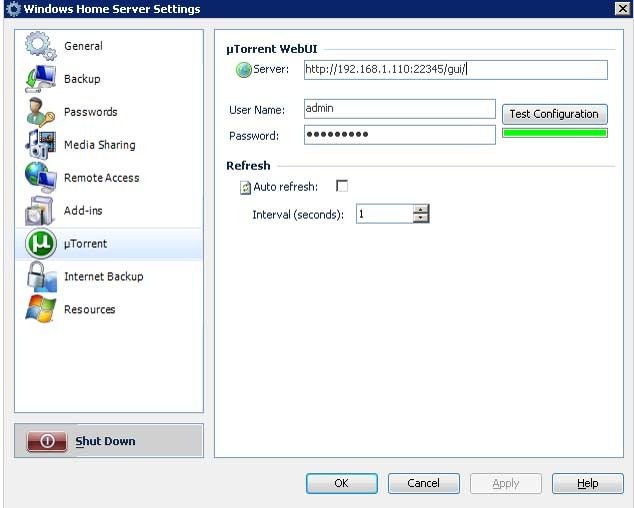Click the red Shut Down power icon
Image resolution: width=634 pixels, height=508 pixels.
pos(47,441)
